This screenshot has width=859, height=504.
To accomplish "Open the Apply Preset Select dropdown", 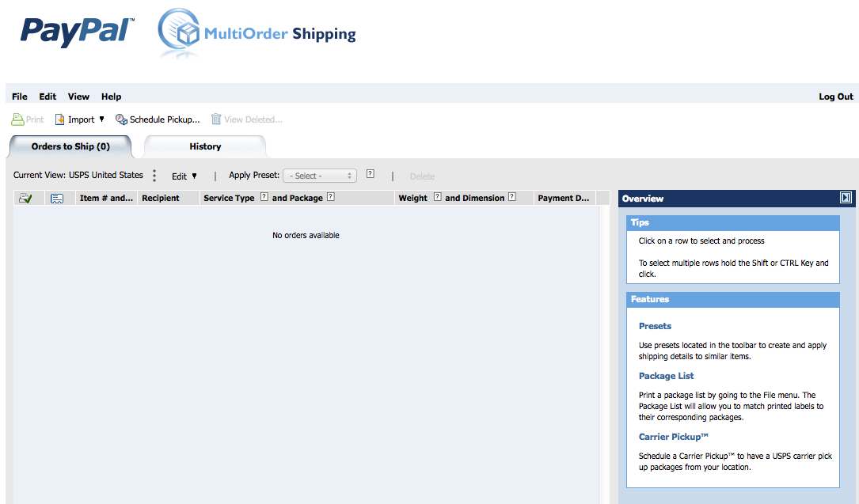I will point(320,176).
